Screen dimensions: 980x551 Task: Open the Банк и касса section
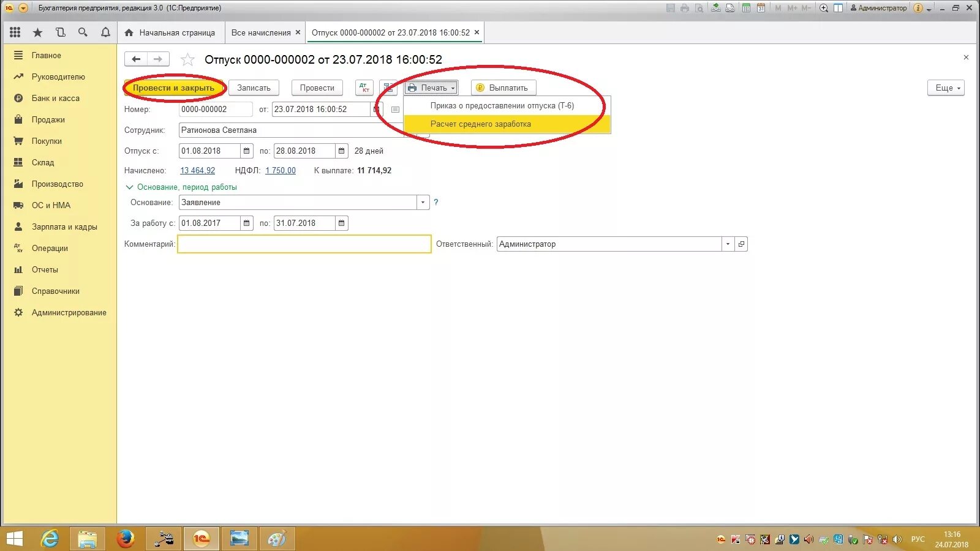pos(59,98)
